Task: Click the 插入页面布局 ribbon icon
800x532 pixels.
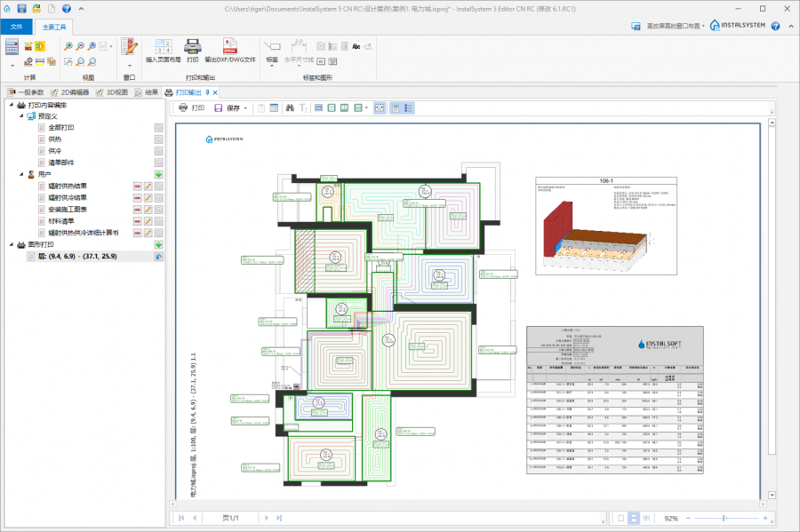Action: tap(163, 45)
